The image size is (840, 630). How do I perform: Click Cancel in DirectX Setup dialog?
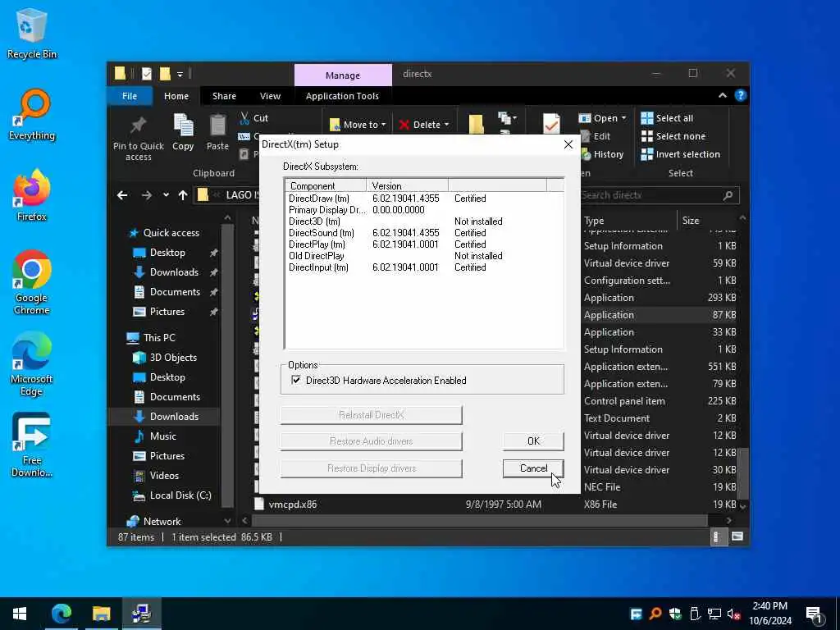click(533, 468)
